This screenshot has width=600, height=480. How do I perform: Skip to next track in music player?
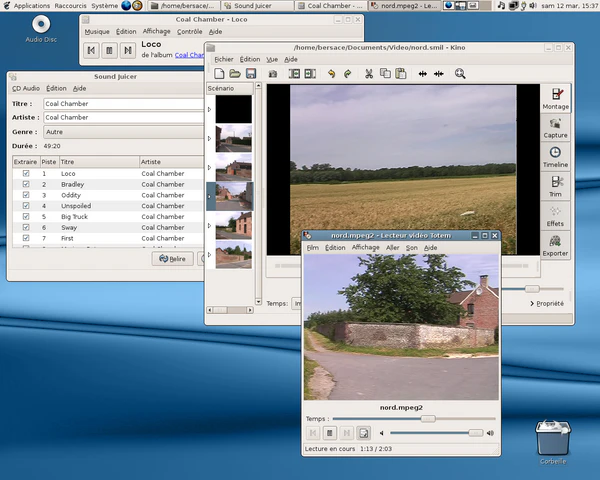(x=128, y=50)
